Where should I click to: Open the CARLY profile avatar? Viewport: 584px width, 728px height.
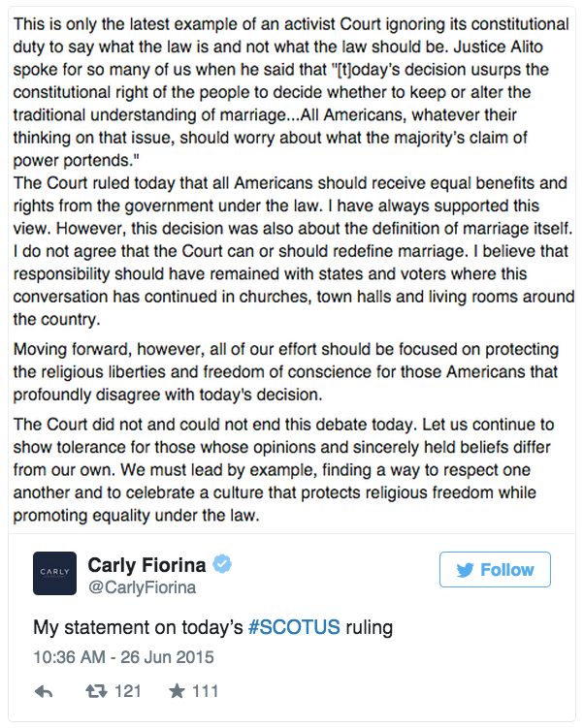coord(55,574)
